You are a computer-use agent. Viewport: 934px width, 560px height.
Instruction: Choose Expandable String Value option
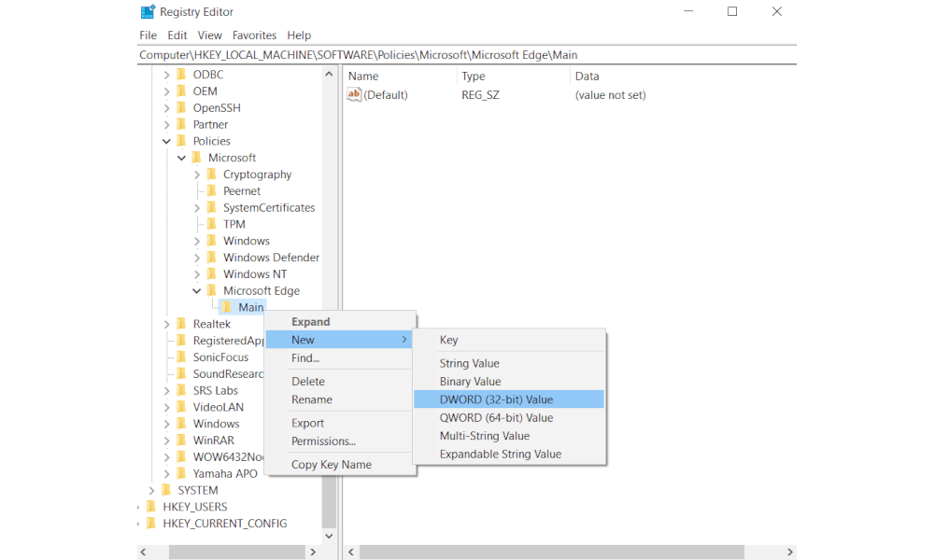tap(509, 455)
